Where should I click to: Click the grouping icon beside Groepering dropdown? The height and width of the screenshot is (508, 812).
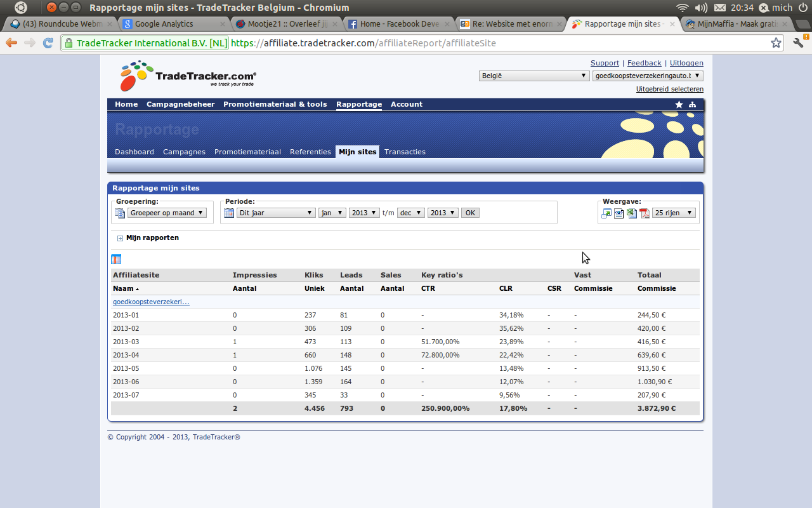(120, 213)
